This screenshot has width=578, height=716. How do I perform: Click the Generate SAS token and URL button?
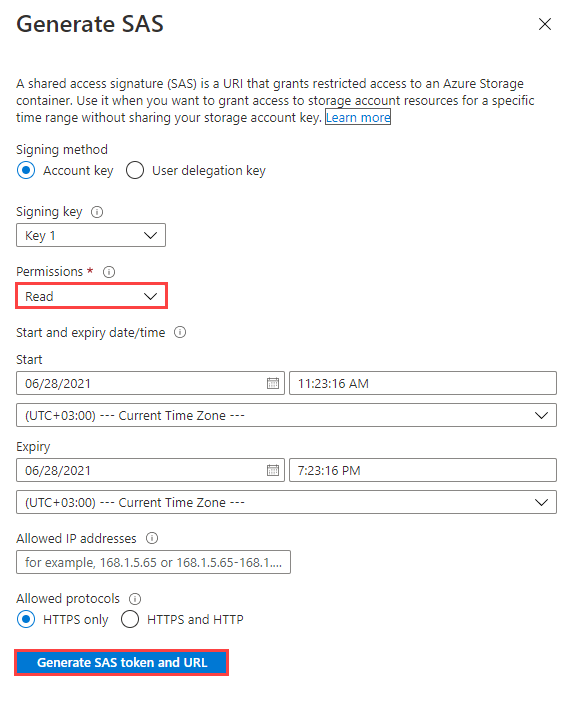122,663
